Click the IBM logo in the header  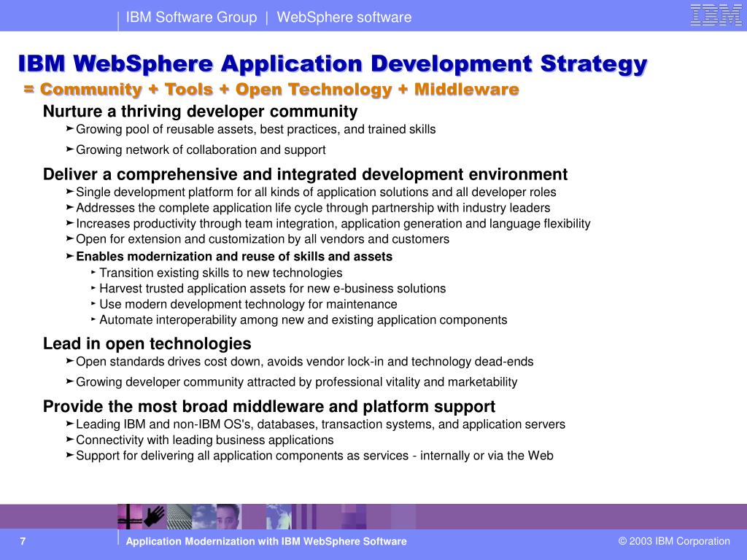(716, 15)
